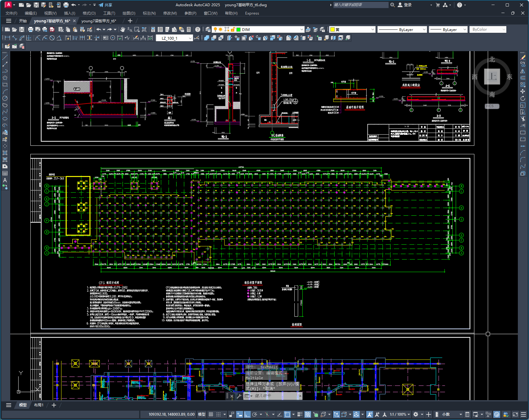Image resolution: width=529 pixels, height=420 pixels.
Task: Select the Angular dimension tool
Action: click(x=59, y=38)
